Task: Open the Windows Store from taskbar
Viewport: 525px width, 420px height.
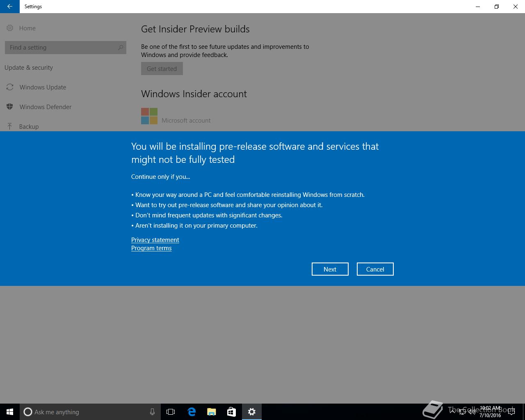Action: pos(231,412)
